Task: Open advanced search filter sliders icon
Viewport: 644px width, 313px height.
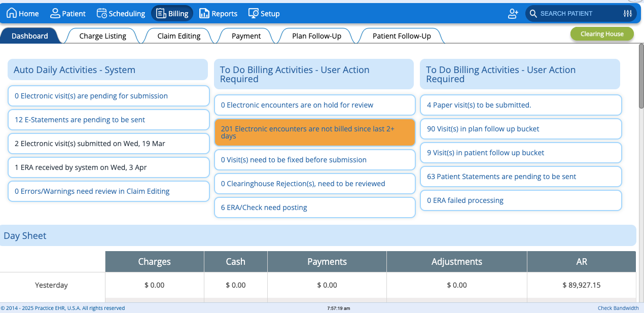Action: point(627,14)
